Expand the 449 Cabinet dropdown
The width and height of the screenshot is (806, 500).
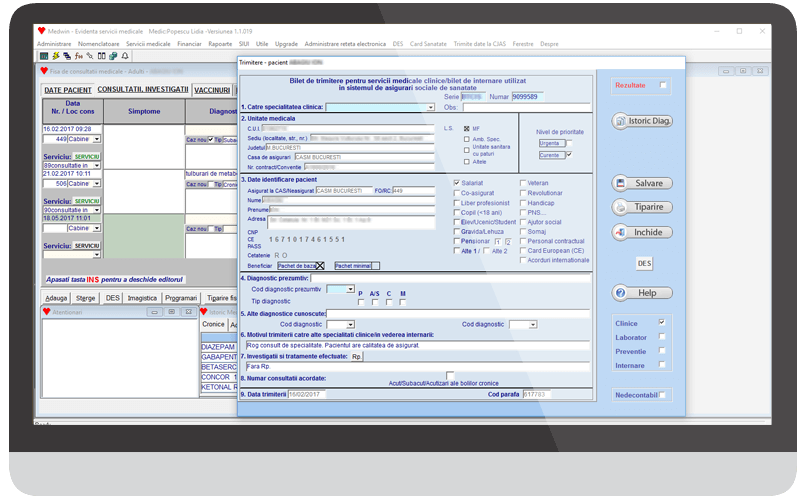point(97,139)
